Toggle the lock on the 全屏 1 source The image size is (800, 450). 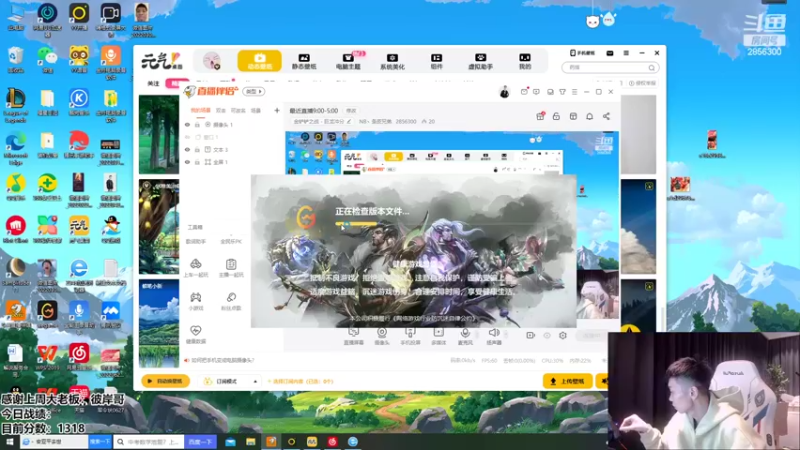pos(197,162)
